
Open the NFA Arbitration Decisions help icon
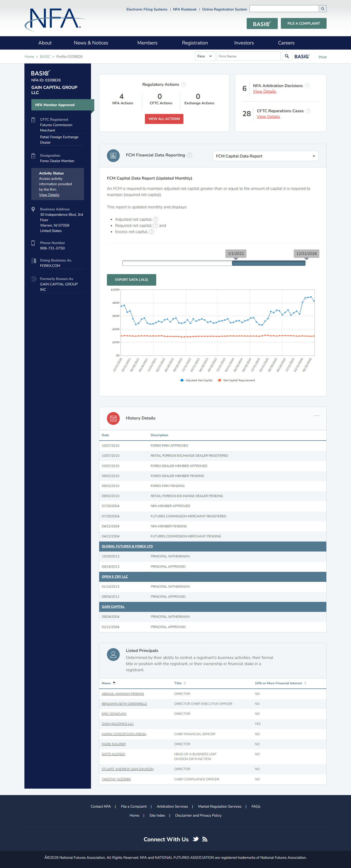[x=307, y=86]
